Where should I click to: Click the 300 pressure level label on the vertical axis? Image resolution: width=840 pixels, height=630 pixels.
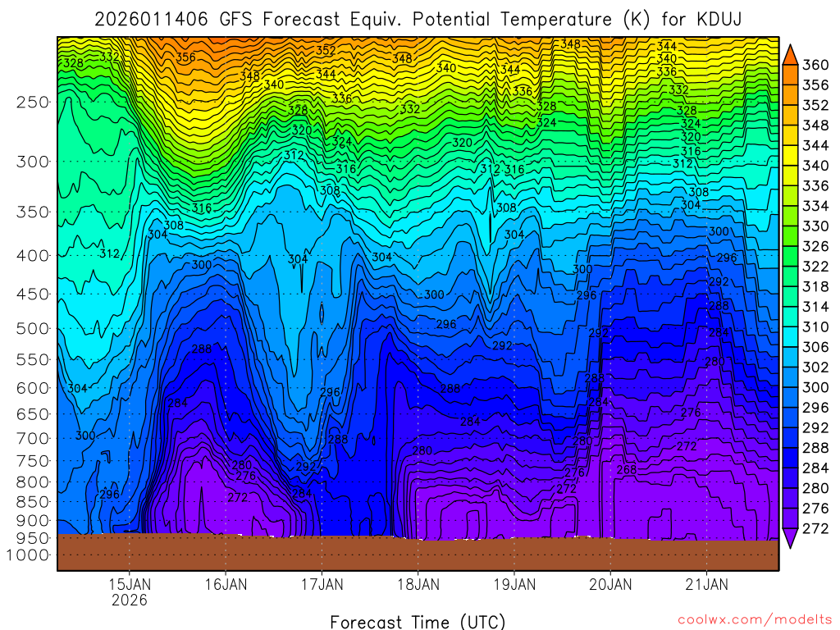33,162
